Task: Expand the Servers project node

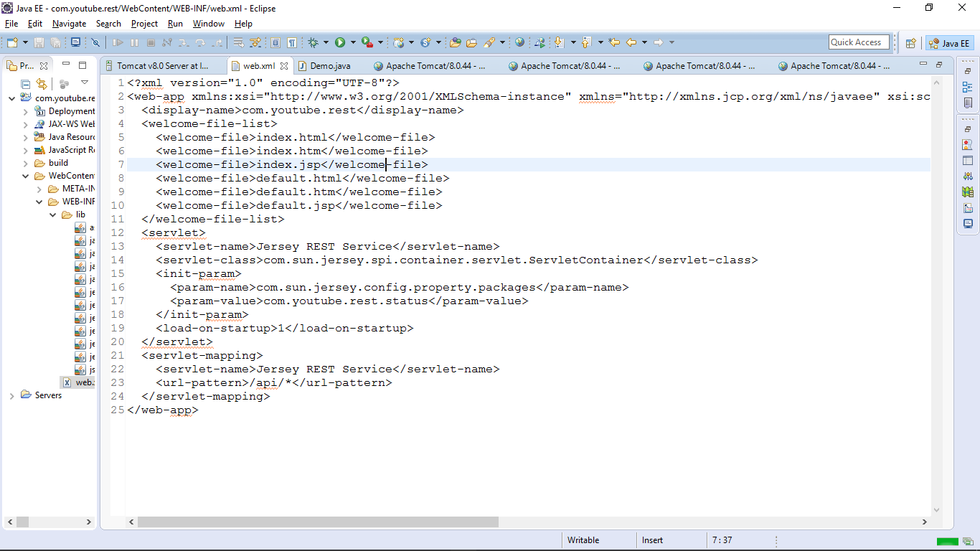Action: click(x=12, y=395)
